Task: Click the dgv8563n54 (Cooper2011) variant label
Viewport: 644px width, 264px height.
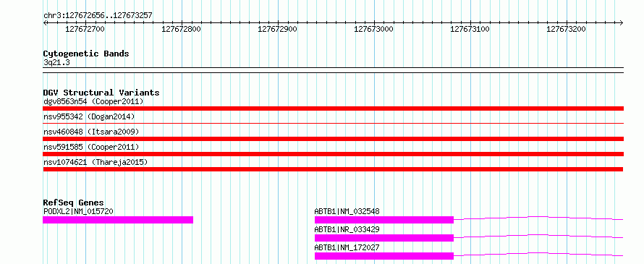Action: click(93, 101)
